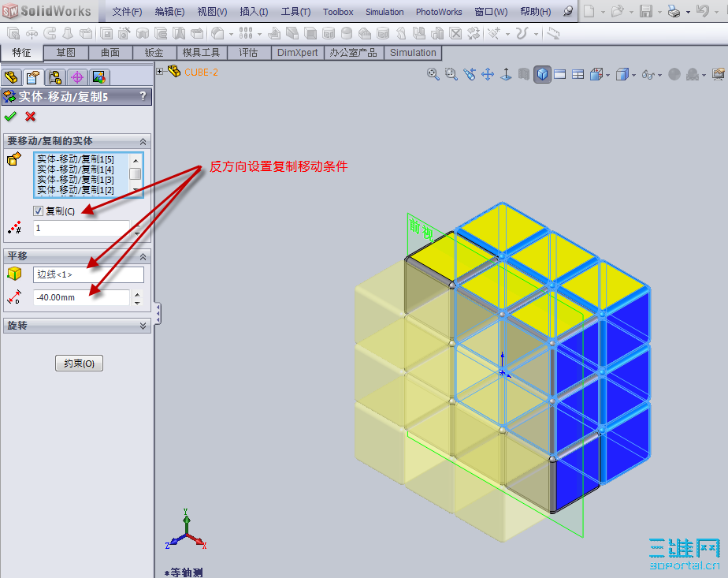The image size is (728, 578).
Task: Switch to the 钣金 sheet metal tab
Action: click(154, 53)
